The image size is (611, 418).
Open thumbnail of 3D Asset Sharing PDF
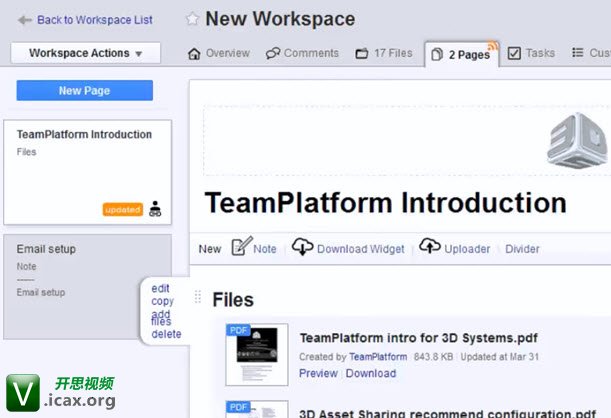pyautogui.click(x=257, y=409)
